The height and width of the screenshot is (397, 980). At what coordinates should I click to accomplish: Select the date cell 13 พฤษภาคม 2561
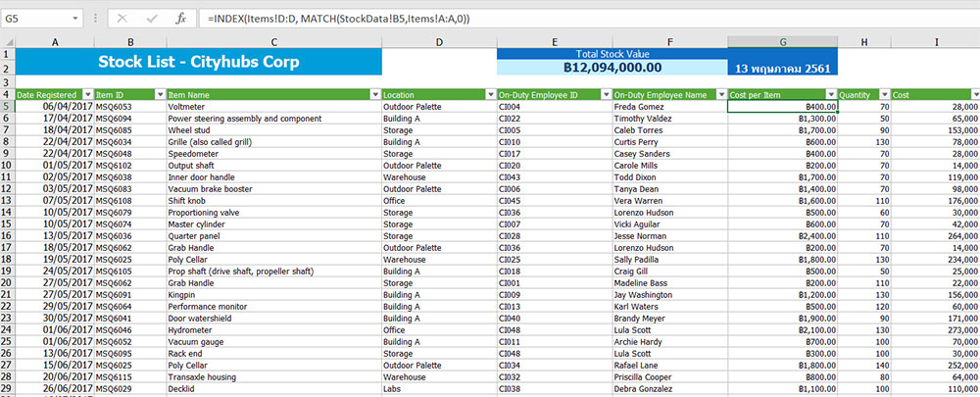(x=782, y=69)
